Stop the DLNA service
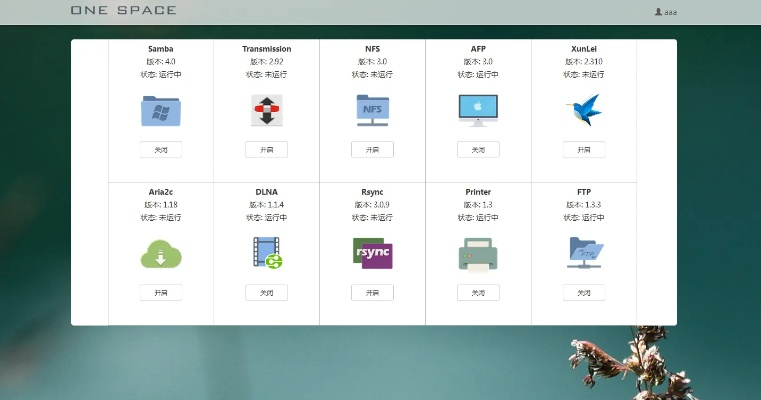 coord(266,292)
